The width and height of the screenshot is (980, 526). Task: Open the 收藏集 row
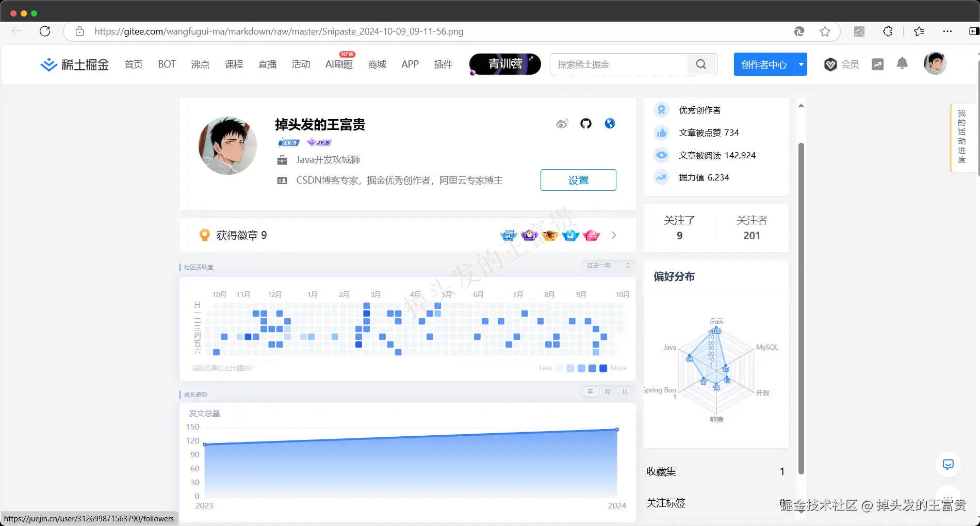pos(716,471)
